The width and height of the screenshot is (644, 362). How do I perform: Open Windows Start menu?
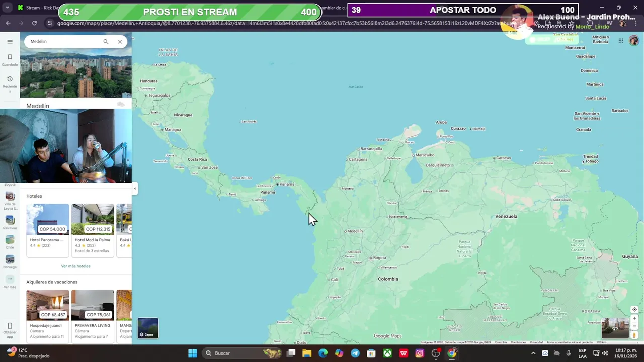point(193,353)
